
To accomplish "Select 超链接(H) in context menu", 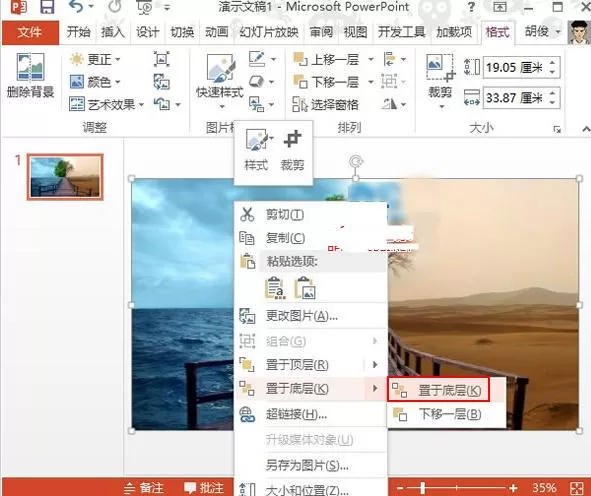I will [x=311, y=415].
